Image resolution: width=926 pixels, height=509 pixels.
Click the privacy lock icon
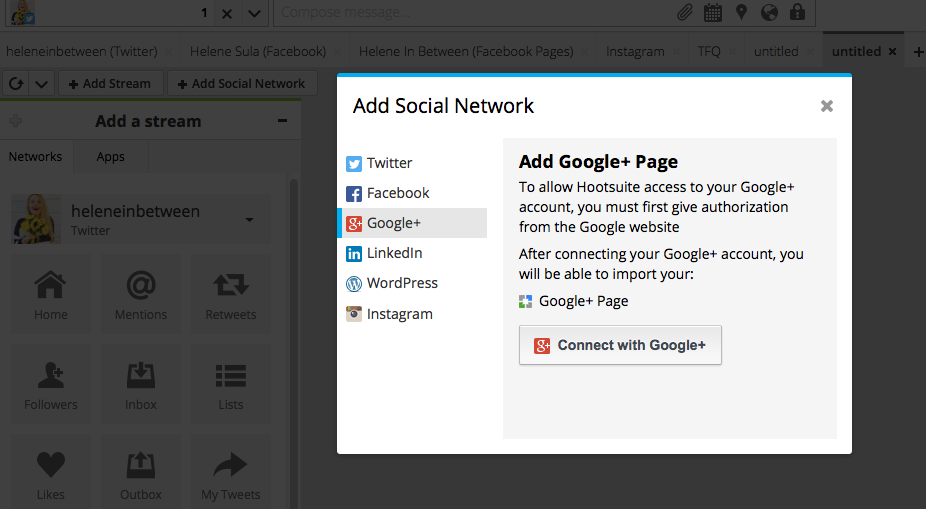point(797,11)
